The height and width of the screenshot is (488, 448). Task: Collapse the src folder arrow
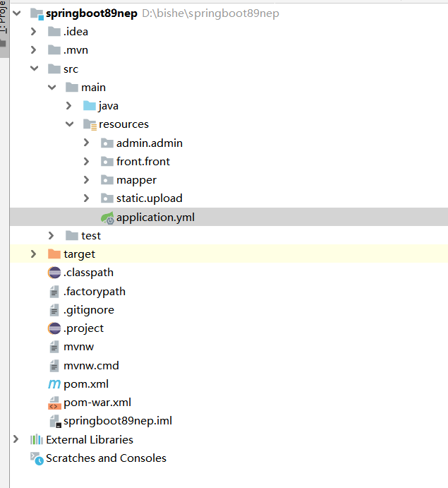(33, 69)
